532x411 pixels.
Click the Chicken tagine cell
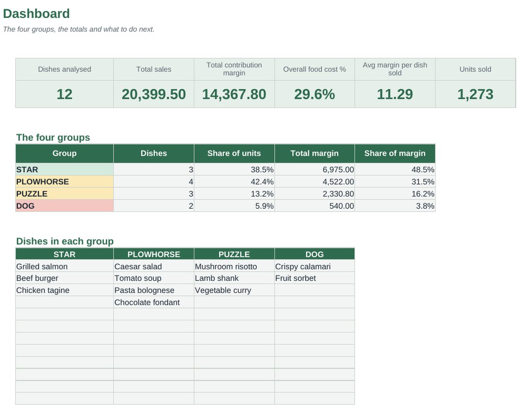coord(64,290)
